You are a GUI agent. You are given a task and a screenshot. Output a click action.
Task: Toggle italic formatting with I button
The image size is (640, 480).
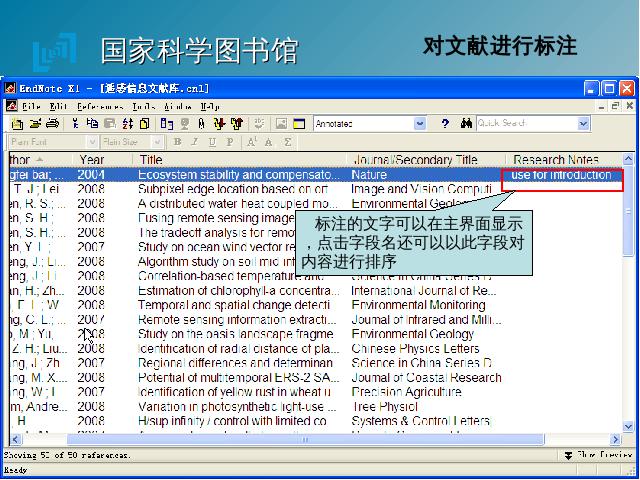tap(194, 142)
